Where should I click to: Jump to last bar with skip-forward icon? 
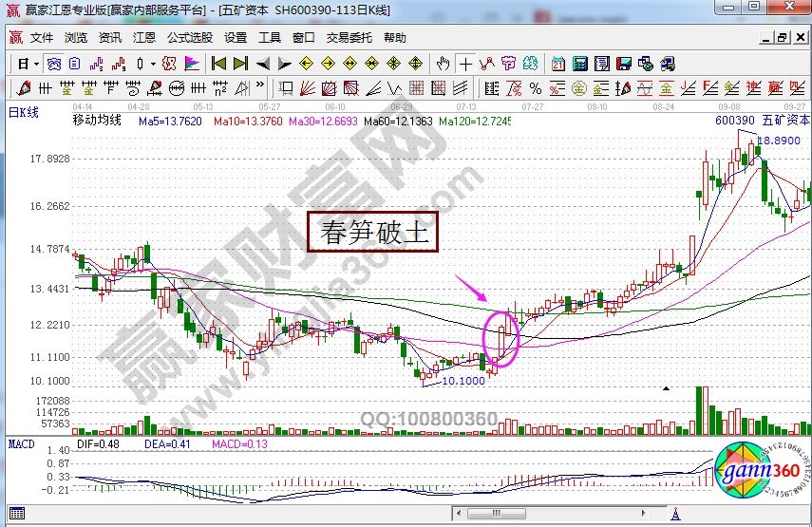240,65
